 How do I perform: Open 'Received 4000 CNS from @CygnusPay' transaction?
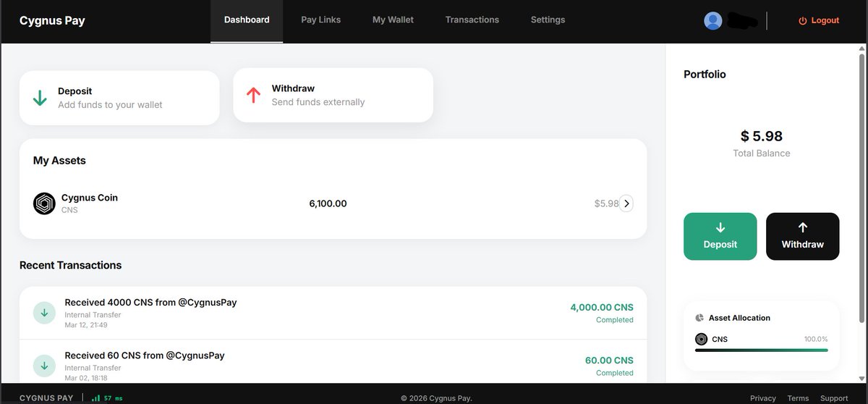333,313
